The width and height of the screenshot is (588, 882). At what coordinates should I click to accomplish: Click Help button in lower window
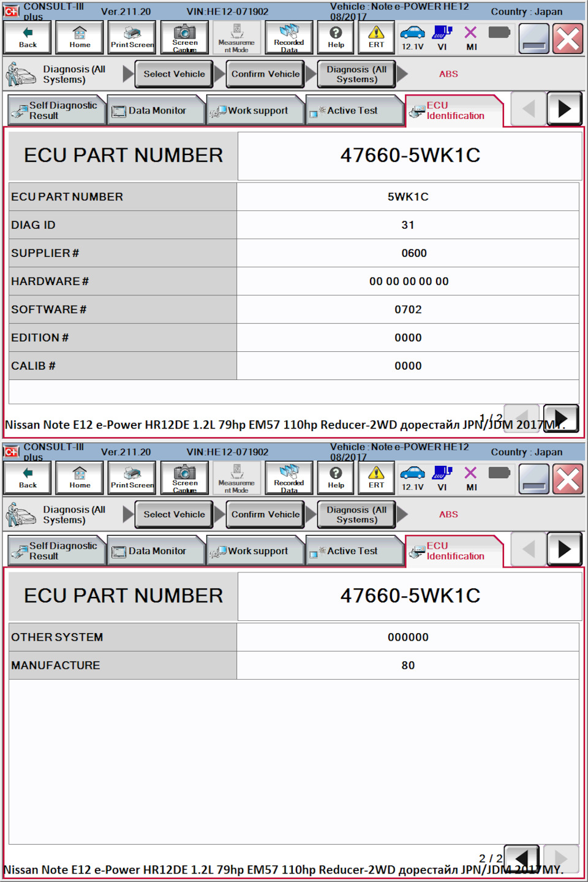[336, 478]
